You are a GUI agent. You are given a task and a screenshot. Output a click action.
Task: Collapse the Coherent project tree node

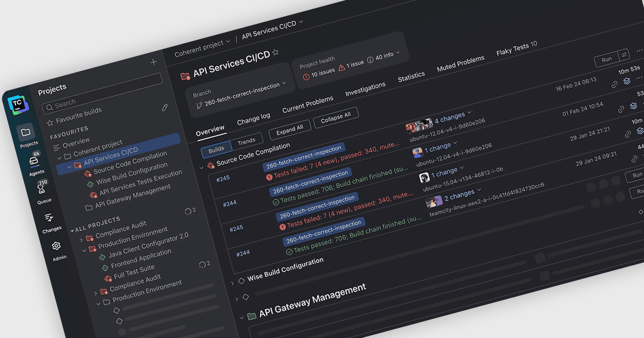(x=60, y=159)
